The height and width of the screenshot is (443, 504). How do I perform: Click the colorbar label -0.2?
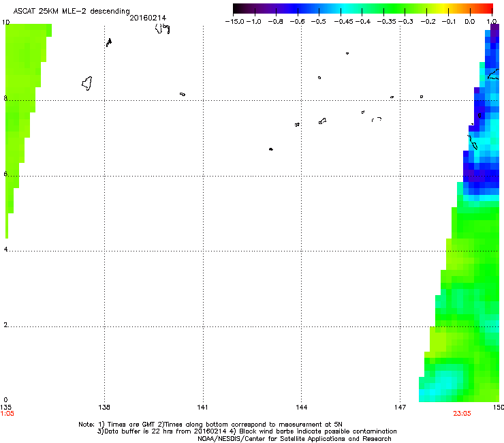pos(428,22)
